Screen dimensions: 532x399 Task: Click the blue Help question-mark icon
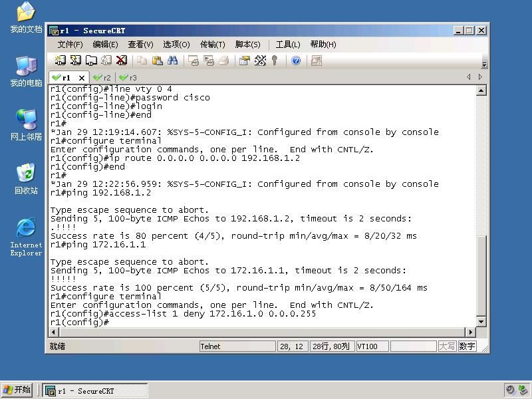296,61
